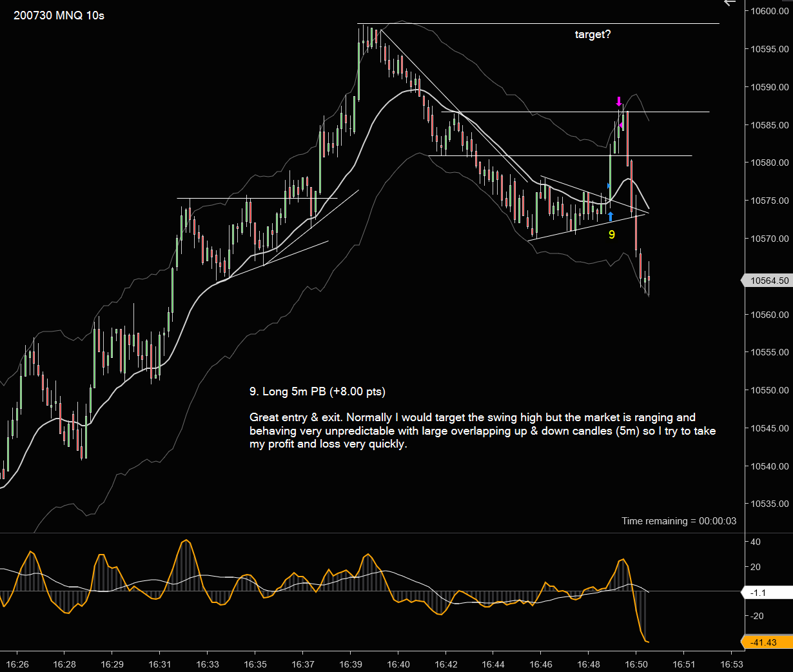
Task: Click the 16:31 time axis label
Action: pyautogui.click(x=160, y=664)
